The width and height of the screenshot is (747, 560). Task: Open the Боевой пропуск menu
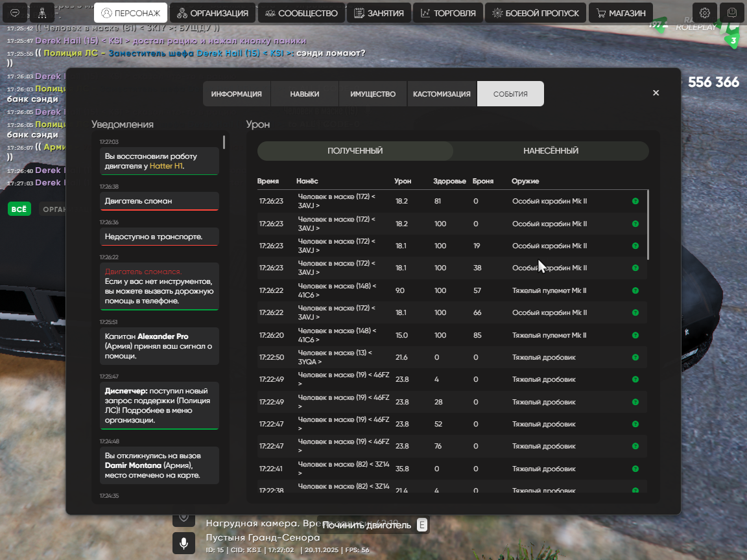click(536, 13)
